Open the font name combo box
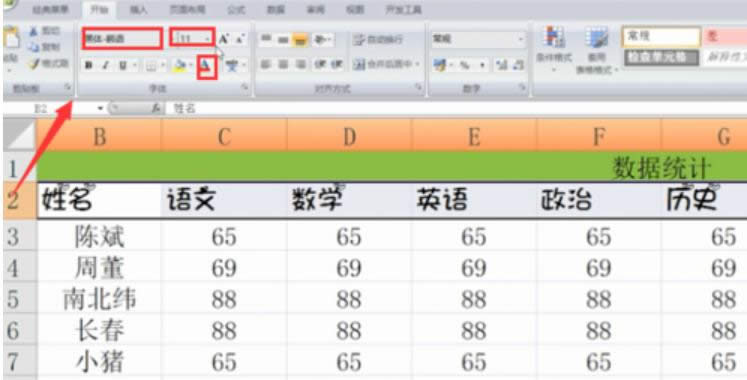Screen dimensions: 747x380 click(x=122, y=39)
